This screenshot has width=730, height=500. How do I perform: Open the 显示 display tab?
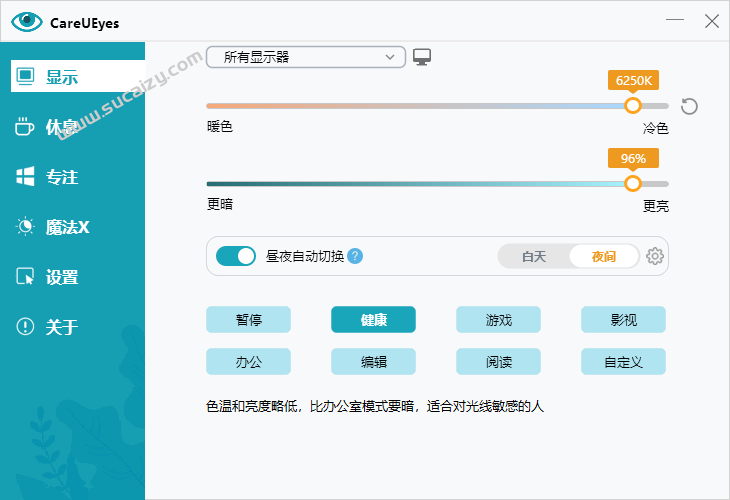pos(78,76)
